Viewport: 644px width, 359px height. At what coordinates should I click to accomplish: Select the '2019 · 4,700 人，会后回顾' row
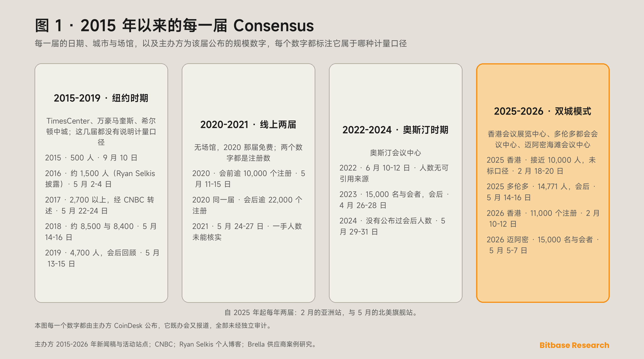click(x=102, y=258)
